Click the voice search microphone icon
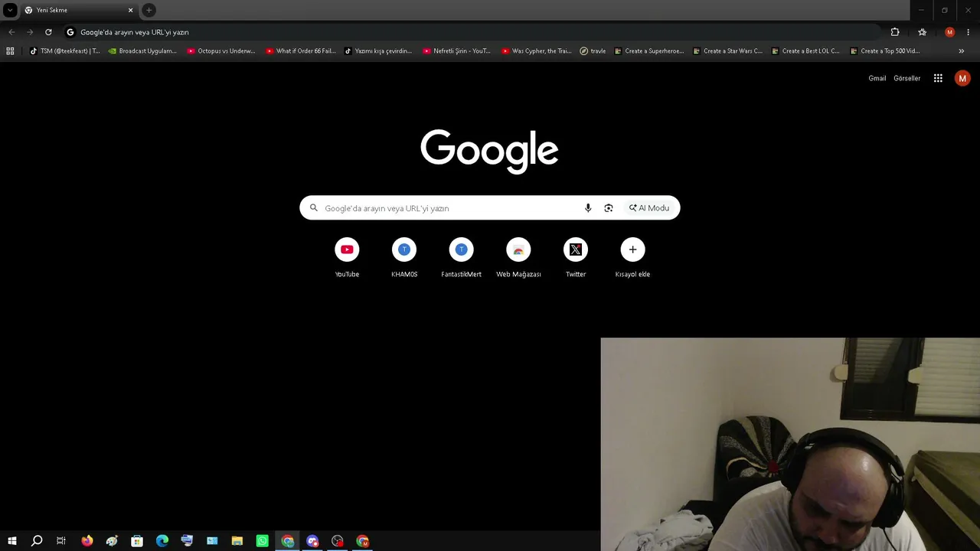This screenshot has height=551, width=980. (x=588, y=208)
